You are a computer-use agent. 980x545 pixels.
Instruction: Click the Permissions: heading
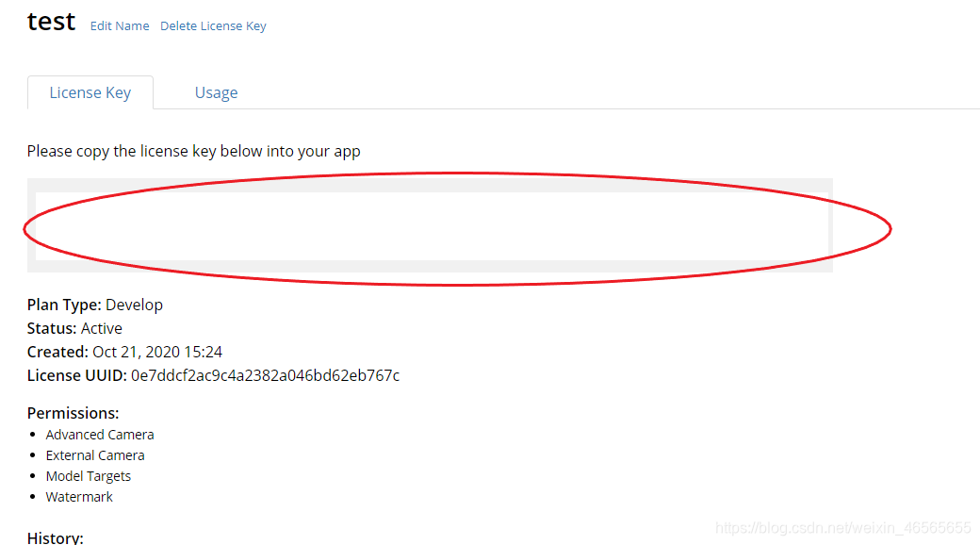point(73,413)
